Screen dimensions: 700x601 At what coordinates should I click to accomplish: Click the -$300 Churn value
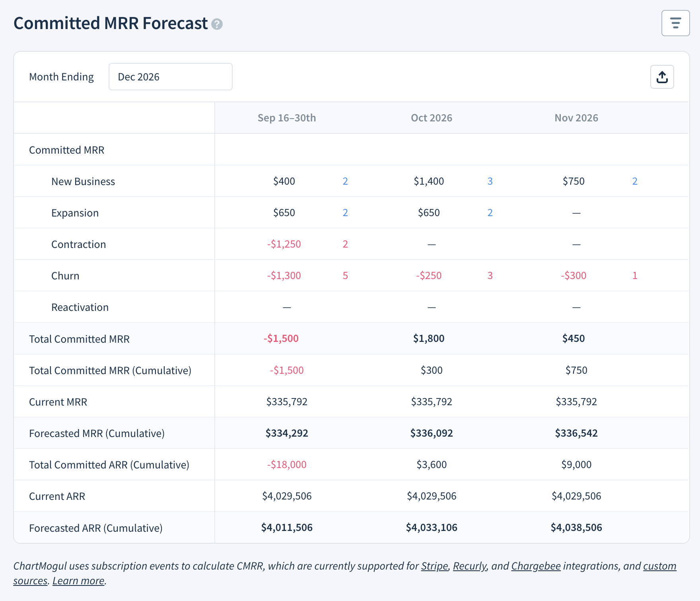pyautogui.click(x=574, y=275)
